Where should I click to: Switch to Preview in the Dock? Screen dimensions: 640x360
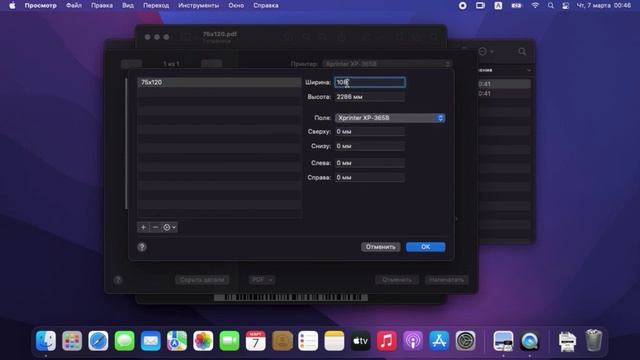(503, 341)
